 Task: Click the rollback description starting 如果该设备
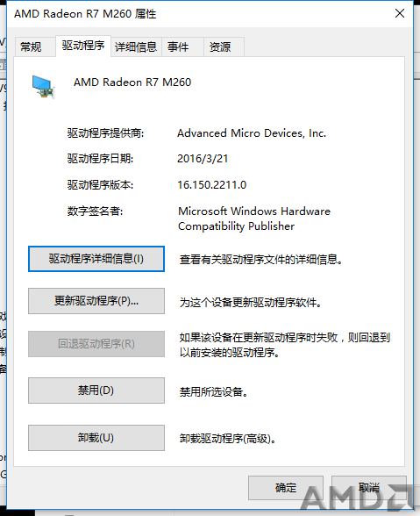[x=285, y=345]
